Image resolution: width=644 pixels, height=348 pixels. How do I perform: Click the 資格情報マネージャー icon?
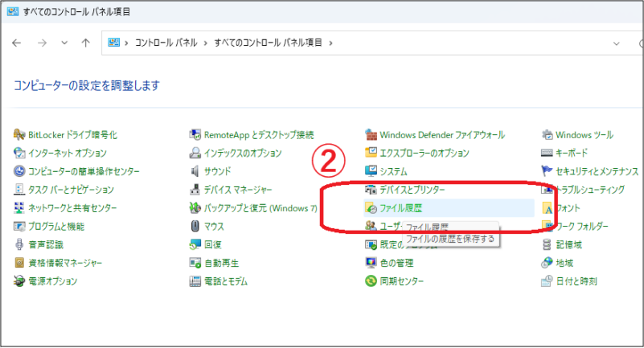coord(19,263)
